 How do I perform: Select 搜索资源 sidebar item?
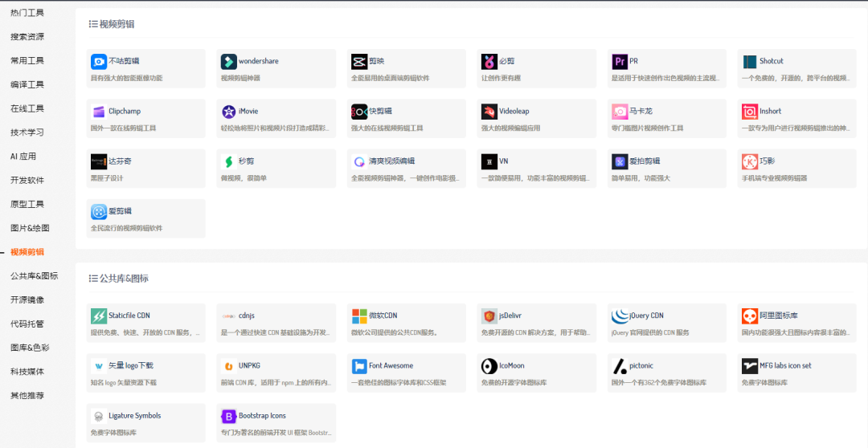(x=27, y=36)
